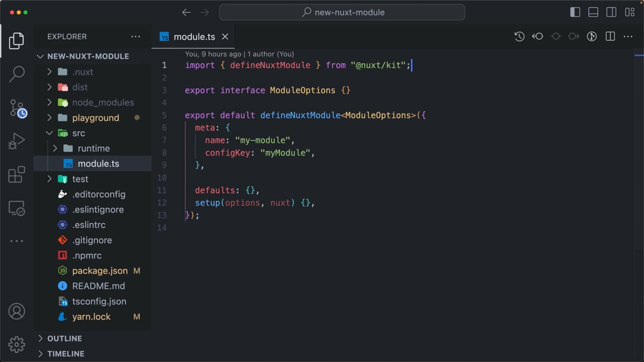The width and height of the screenshot is (644, 362).
Task: Click the "@nuxt/kit" import string
Action: pos(378,65)
